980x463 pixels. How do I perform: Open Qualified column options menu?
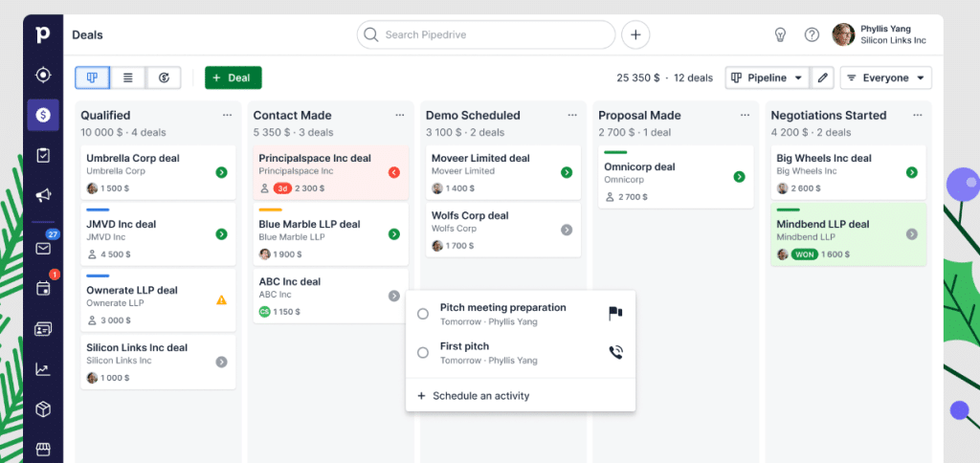pyautogui.click(x=227, y=115)
